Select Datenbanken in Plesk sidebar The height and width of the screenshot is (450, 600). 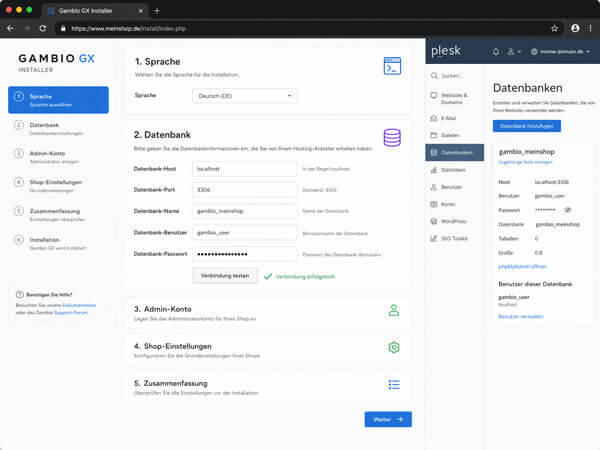click(x=454, y=152)
